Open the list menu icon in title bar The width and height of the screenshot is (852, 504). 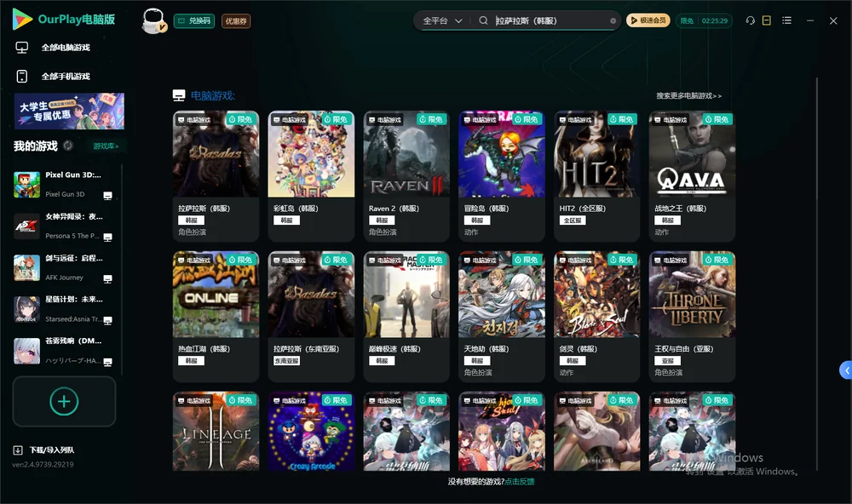click(786, 20)
